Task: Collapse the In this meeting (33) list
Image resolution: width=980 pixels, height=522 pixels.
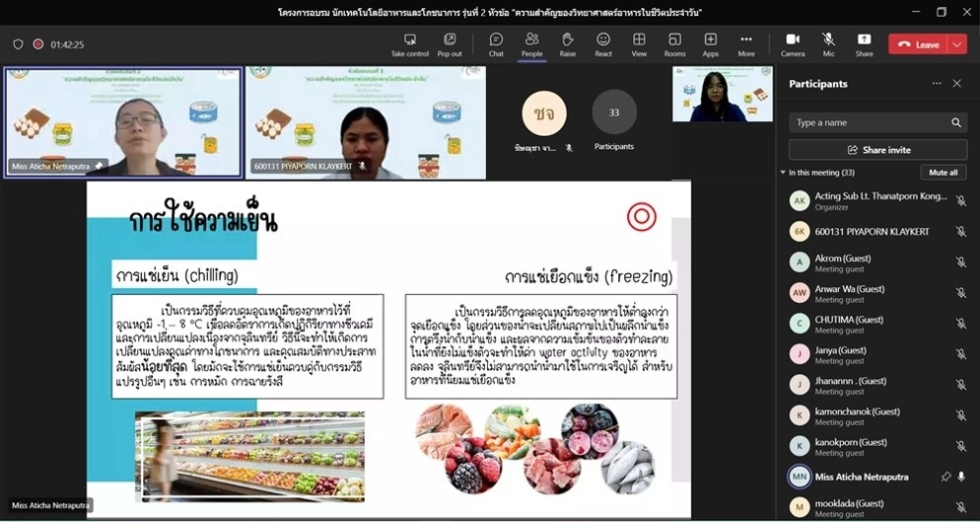Action: point(783,172)
